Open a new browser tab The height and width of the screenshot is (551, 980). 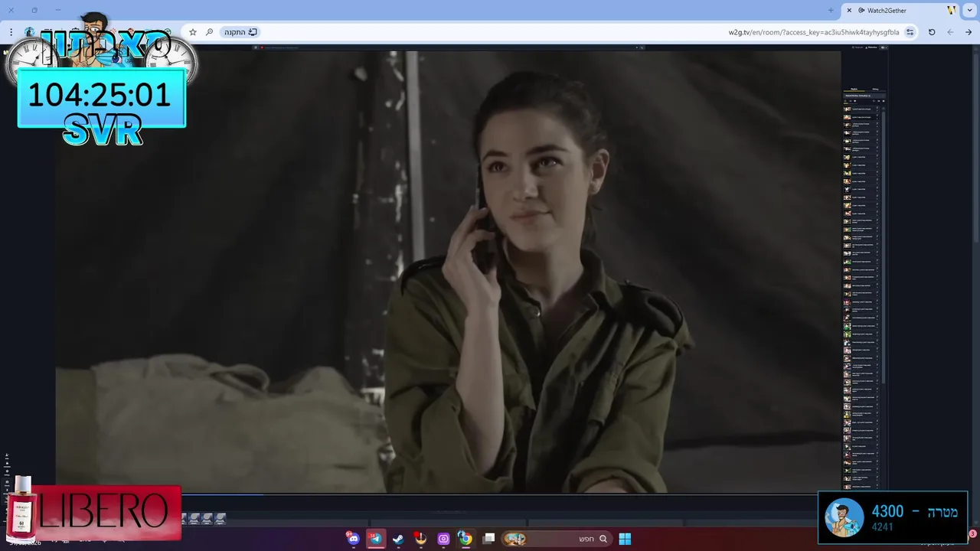(x=831, y=11)
